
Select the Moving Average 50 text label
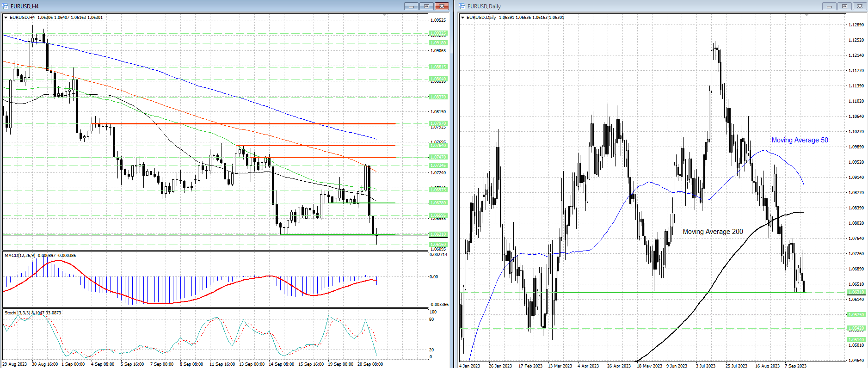[800, 140]
